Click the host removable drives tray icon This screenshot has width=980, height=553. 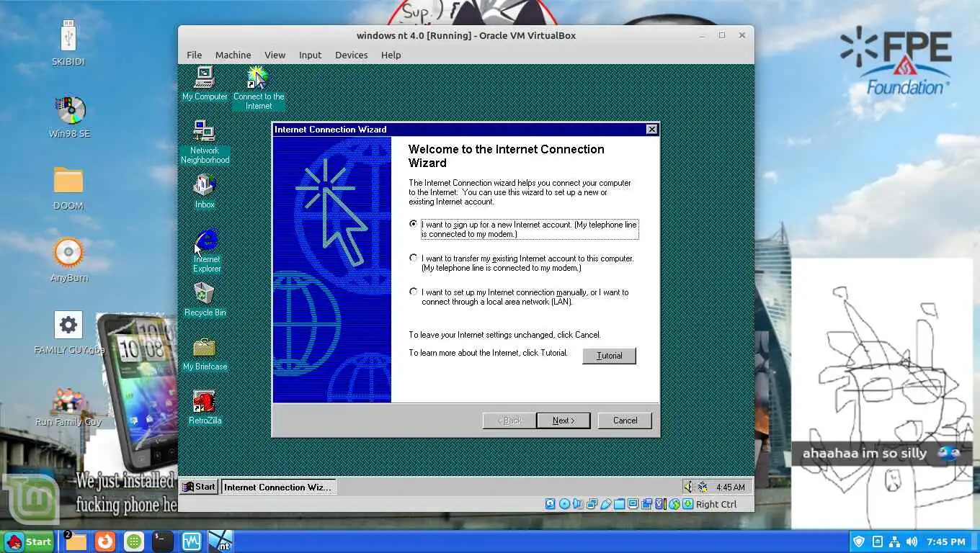[x=877, y=541]
